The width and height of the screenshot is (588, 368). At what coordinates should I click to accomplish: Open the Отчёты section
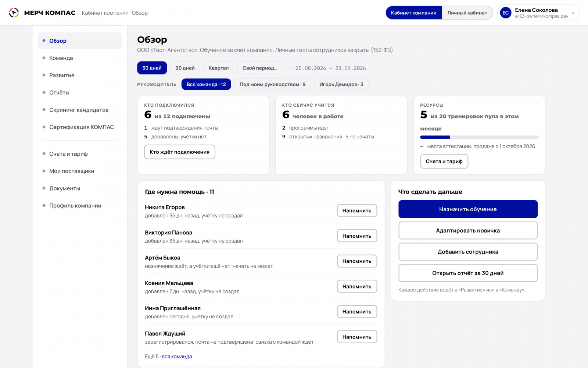(80, 93)
